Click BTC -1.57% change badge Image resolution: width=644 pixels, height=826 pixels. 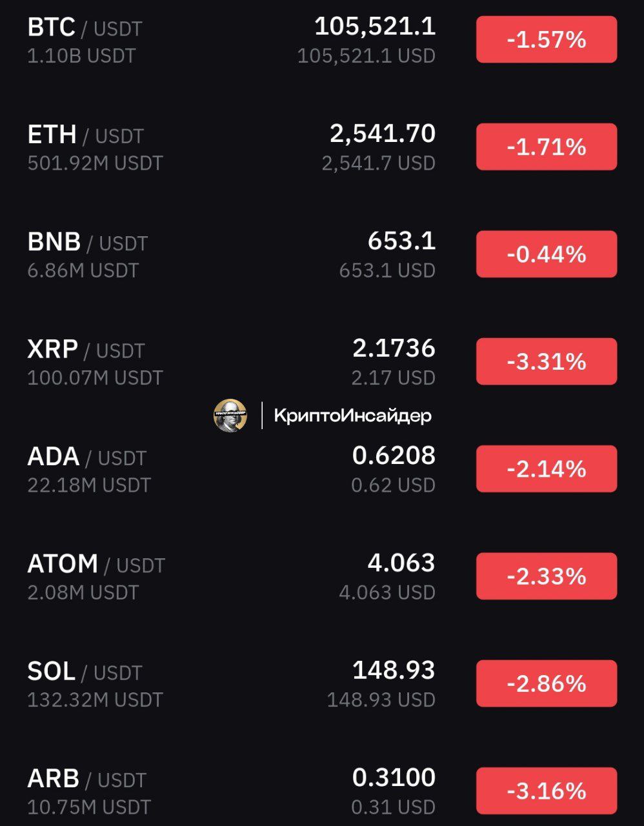coord(546,40)
